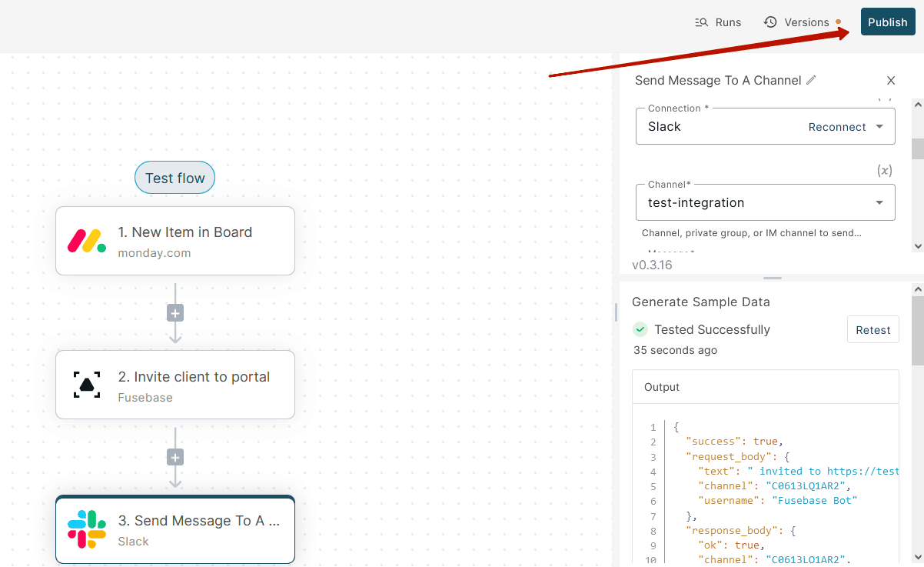924x567 pixels.
Task: Click the "text": " invited to https://test line
Action: pyautogui.click(x=798, y=472)
